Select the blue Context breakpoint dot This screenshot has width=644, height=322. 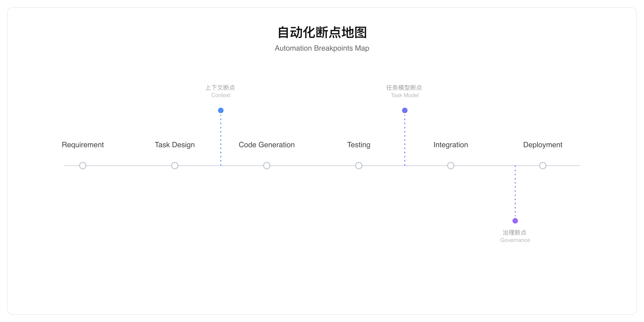click(221, 110)
